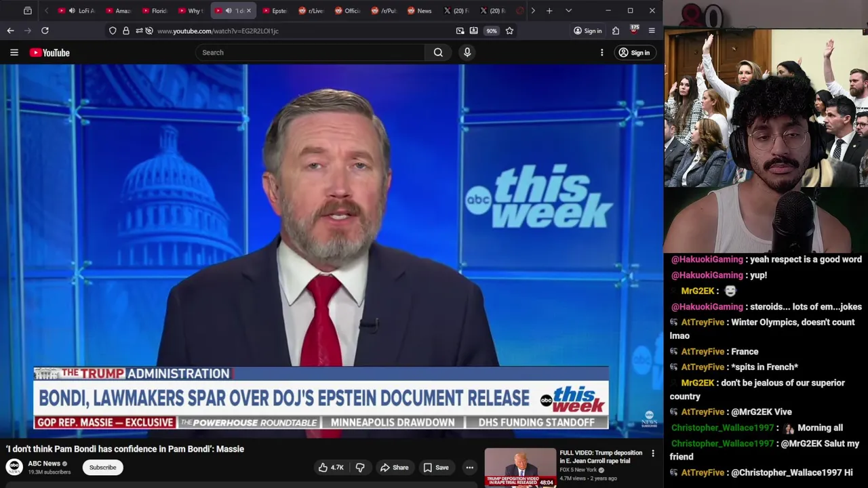Dislike the video with thumbs-down

pyautogui.click(x=360, y=467)
